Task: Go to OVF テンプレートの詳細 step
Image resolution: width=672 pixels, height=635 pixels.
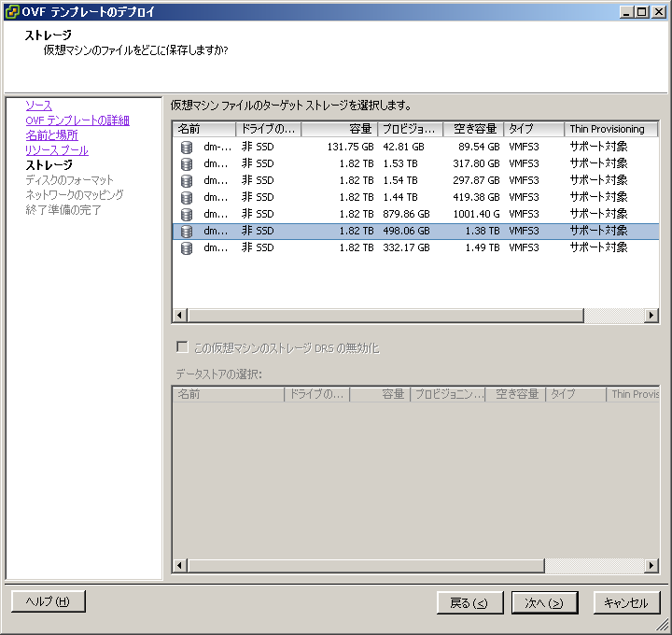Action: coord(77,120)
